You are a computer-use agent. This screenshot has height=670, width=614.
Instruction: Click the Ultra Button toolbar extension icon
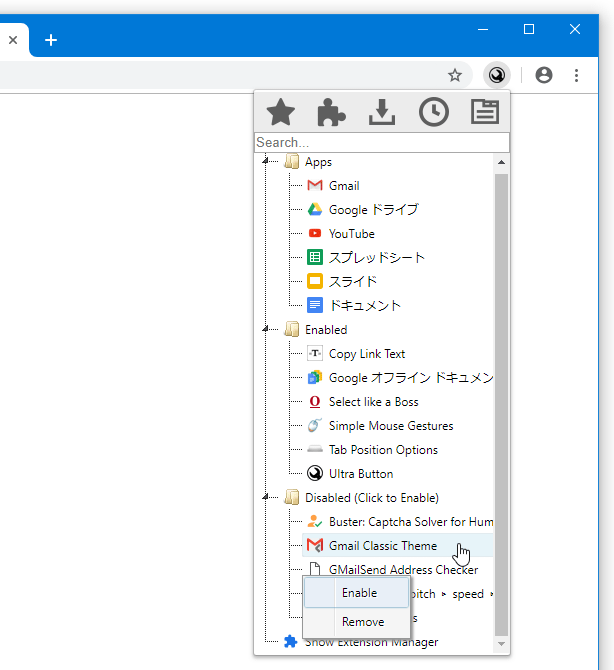tap(497, 75)
